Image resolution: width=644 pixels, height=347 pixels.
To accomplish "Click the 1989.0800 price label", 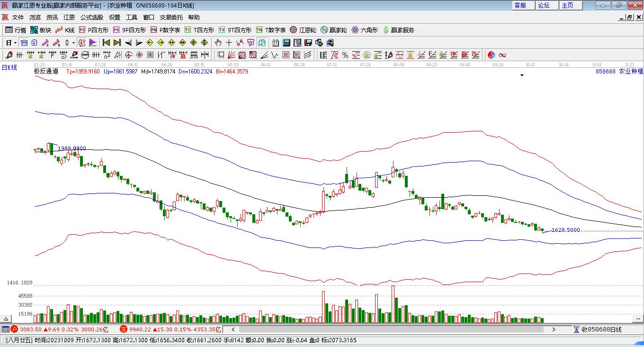I will coord(72,148).
